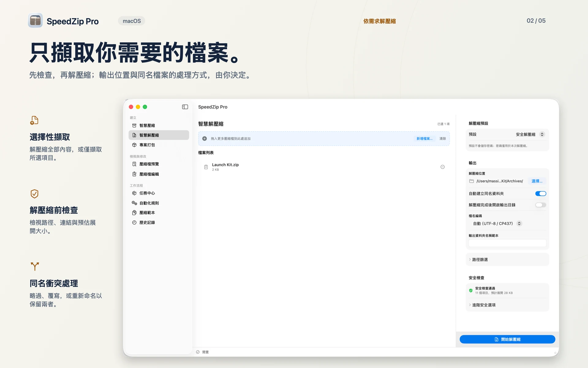
Task: Click the 智慧解壓縮 document icon in sidebar
Action: [134, 135]
